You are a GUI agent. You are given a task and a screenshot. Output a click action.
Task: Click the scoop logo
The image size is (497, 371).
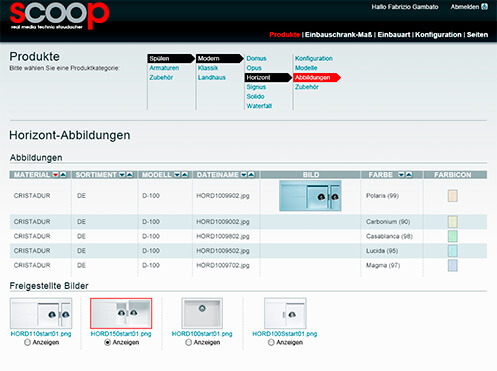[x=59, y=16]
